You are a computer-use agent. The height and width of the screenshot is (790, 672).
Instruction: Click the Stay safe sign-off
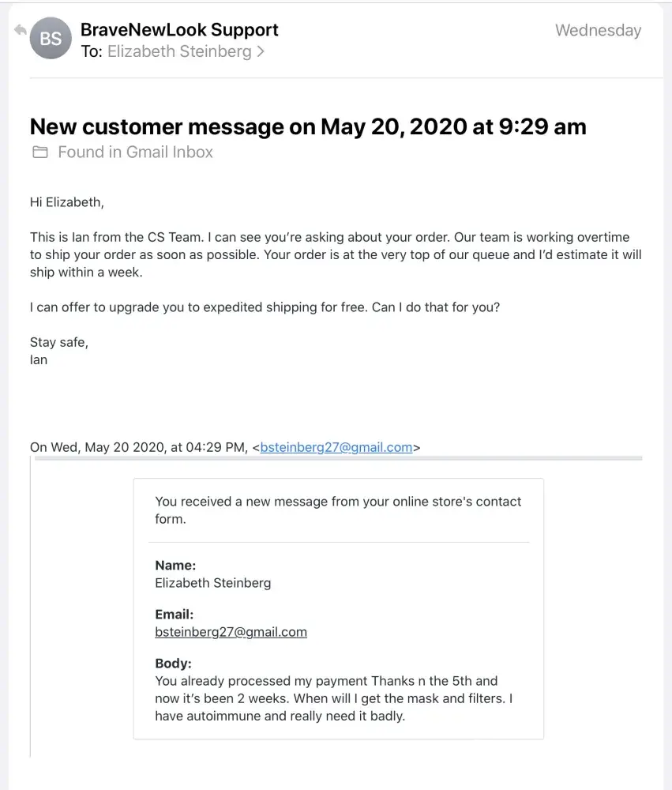coord(59,342)
